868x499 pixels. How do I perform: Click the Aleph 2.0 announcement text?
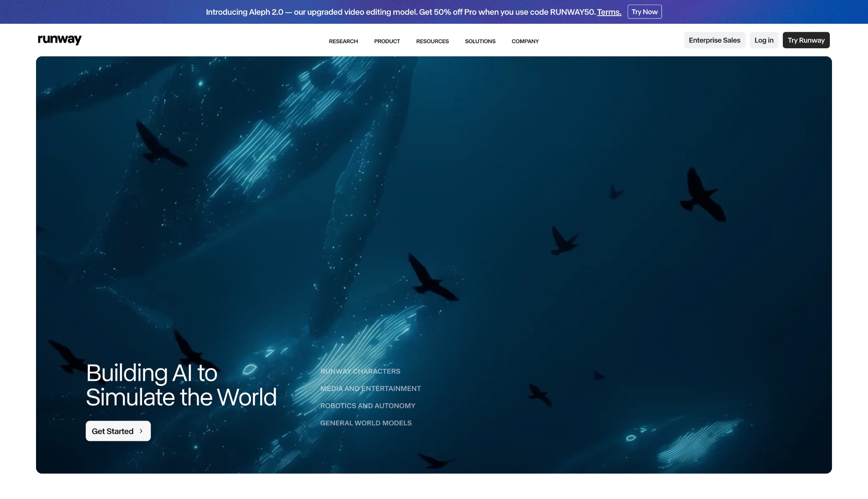click(x=401, y=12)
